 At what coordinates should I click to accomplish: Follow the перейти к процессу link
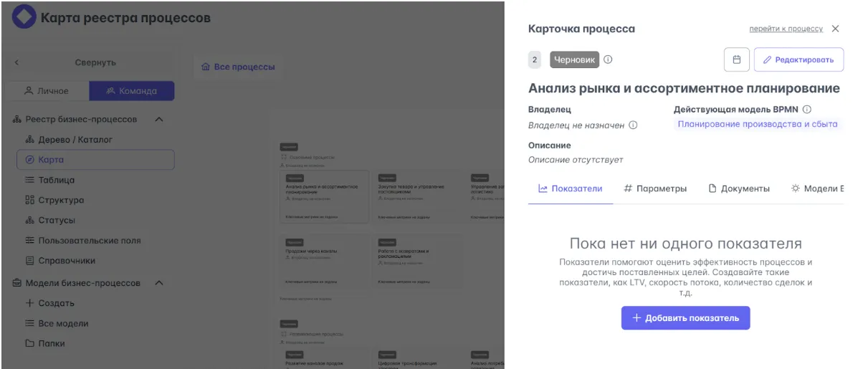tap(786, 29)
